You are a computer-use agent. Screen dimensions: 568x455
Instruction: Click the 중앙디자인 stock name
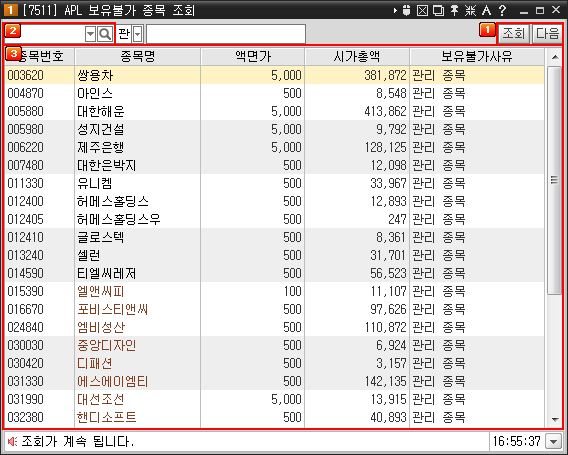[x=106, y=345]
